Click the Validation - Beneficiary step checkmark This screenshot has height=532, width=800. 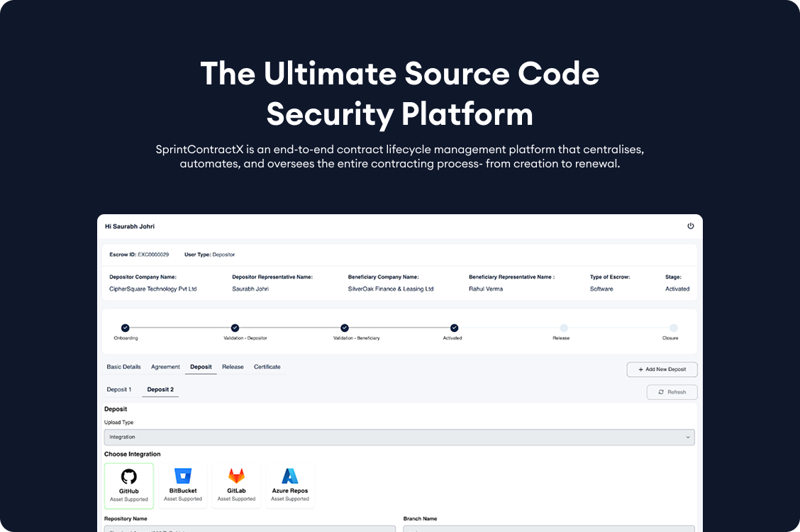(x=345, y=328)
